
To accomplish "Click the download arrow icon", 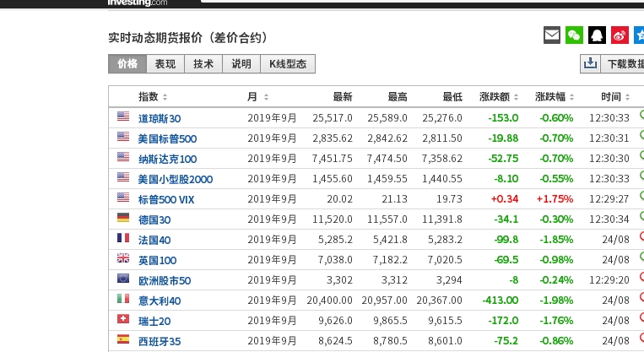I will pos(590,64).
